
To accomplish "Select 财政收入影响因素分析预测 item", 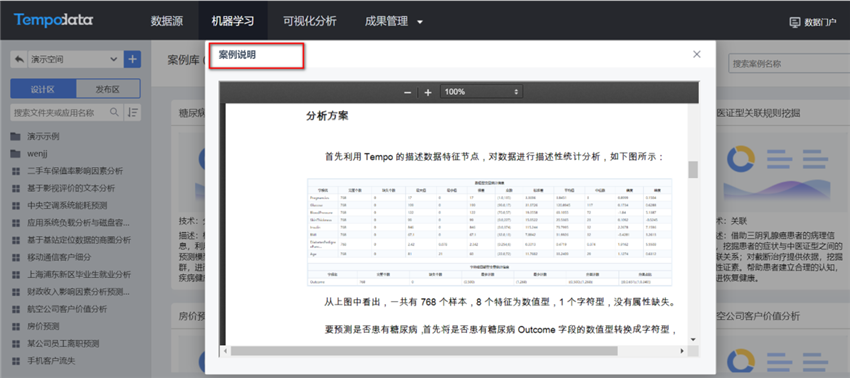I will 79,292.
